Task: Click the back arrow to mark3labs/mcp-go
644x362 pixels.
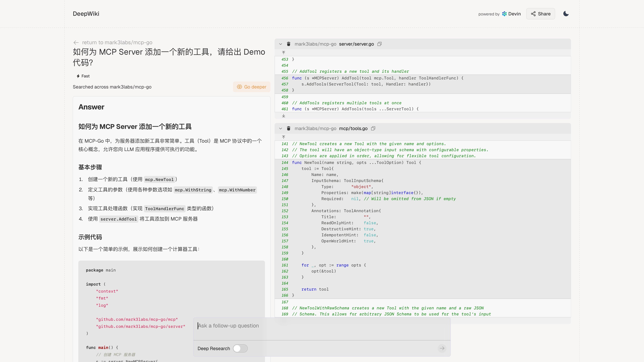Action: (76, 42)
